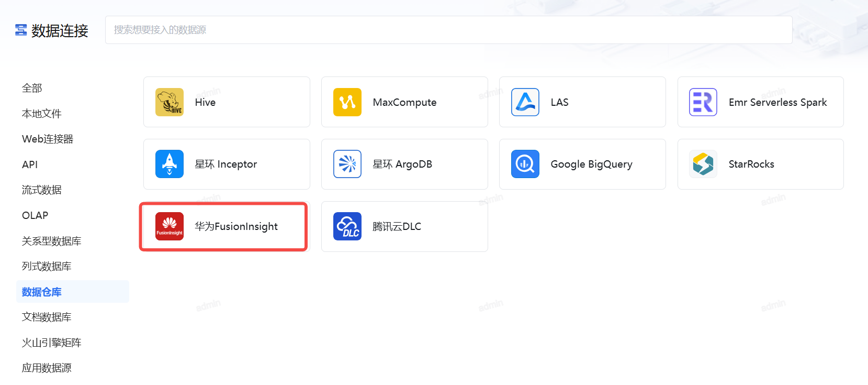868x385 pixels.
Task: Switch to 关系型数据库 category
Action: (x=52, y=241)
